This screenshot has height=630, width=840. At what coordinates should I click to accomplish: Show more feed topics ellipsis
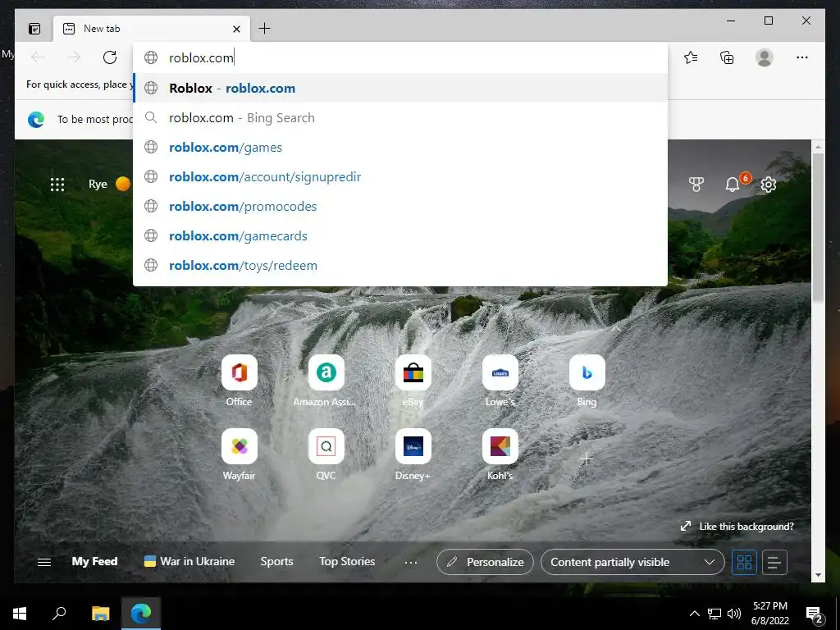(x=411, y=562)
